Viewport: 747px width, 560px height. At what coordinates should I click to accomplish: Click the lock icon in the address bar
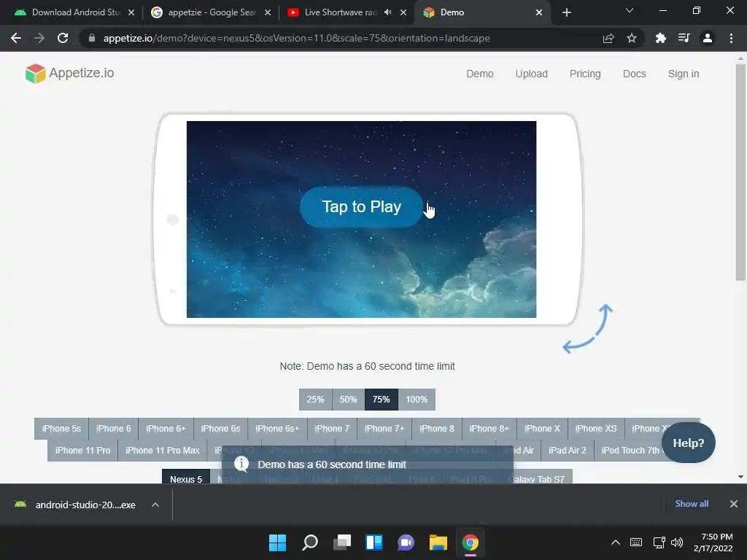pos(92,38)
